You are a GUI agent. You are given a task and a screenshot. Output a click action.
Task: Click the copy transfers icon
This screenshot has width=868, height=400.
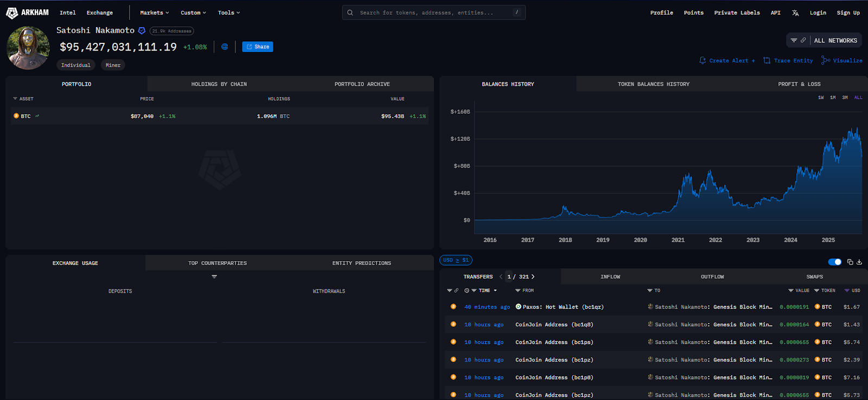click(850, 262)
